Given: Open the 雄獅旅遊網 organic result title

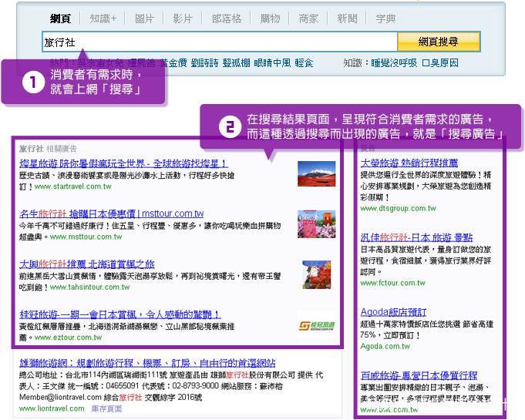Looking at the screenshot, I should (x=147, y=363).
